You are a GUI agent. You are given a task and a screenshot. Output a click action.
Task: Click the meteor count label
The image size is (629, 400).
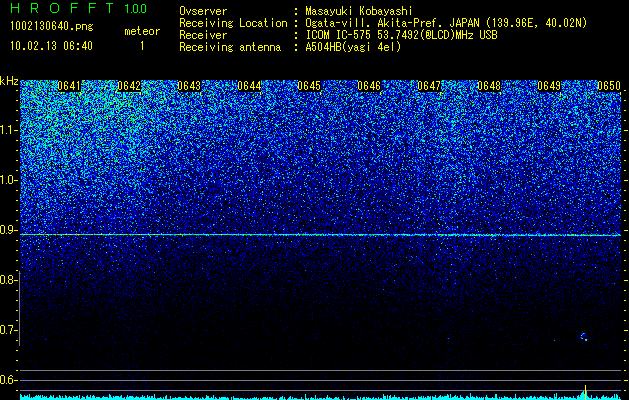142,31
